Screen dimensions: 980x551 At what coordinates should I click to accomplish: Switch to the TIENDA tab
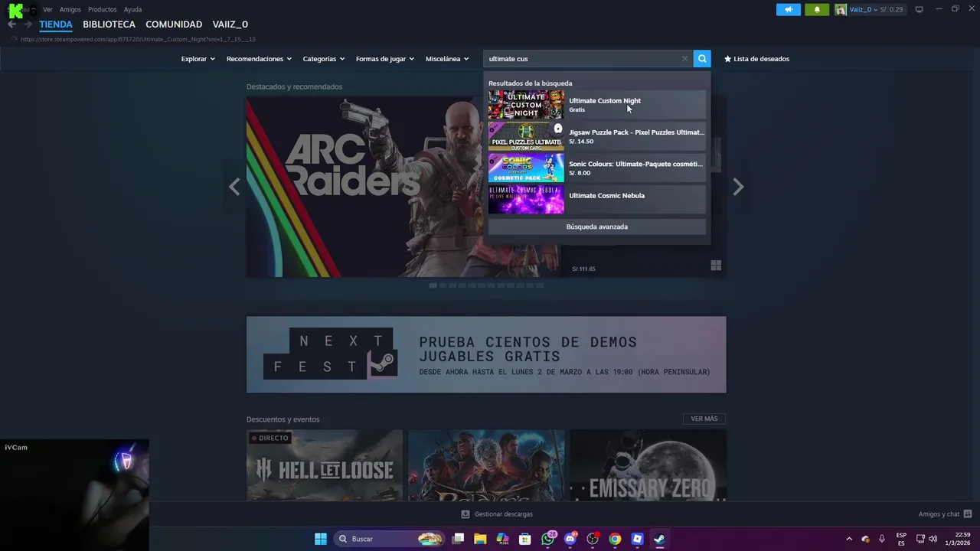56,24
